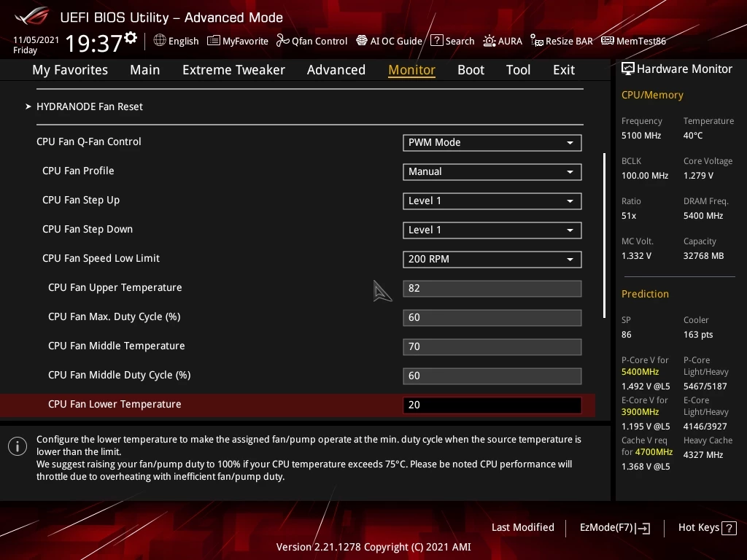Select the CPU Fan Speed Low Limit label
The image size is (747, 560).
pyautogui.click(x=101, y=259)
